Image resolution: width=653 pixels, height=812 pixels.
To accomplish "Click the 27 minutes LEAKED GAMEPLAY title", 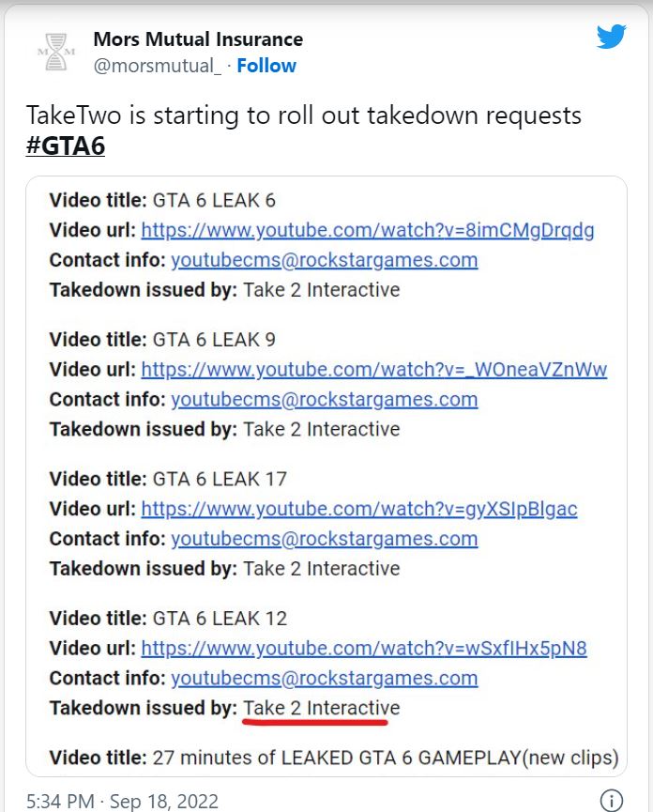I will pos(386,758).
